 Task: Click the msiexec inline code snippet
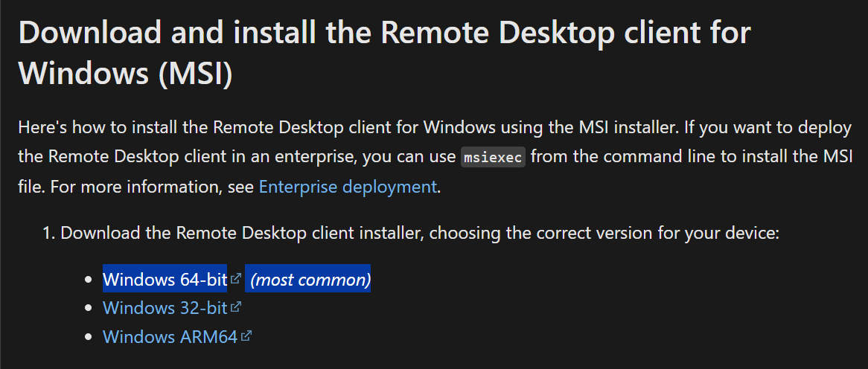494,158
